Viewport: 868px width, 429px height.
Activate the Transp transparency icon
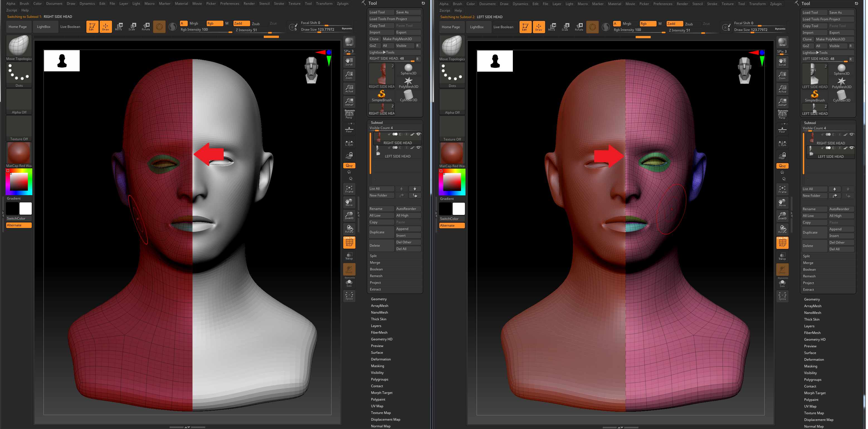pyautogui.click(x=349, y=256)
